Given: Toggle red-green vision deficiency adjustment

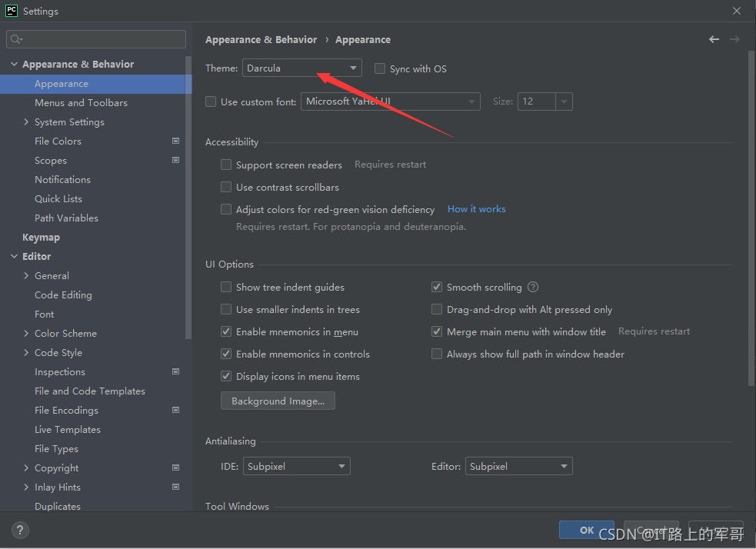Looking at the screenshot, I should (x=226, y=209).
